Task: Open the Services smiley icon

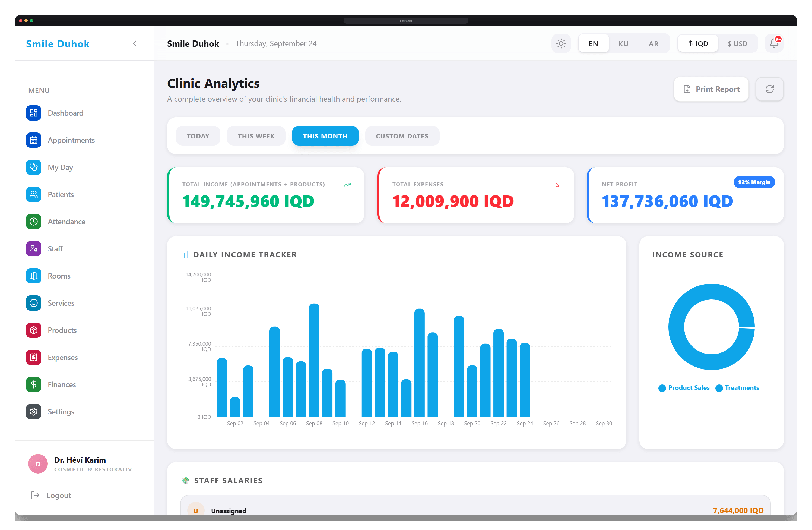Action: coord(33,303)
